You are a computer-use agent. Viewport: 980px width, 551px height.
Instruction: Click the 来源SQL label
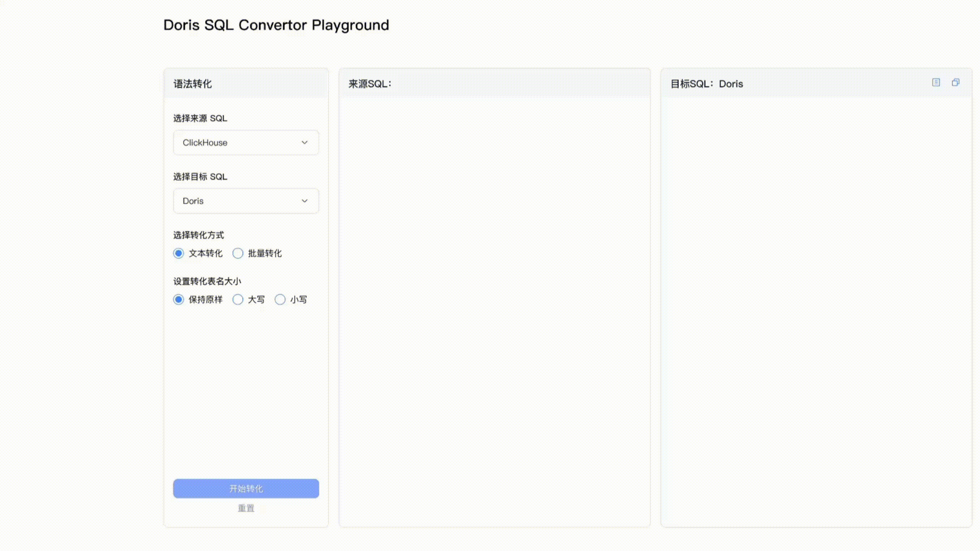point(369,83)
